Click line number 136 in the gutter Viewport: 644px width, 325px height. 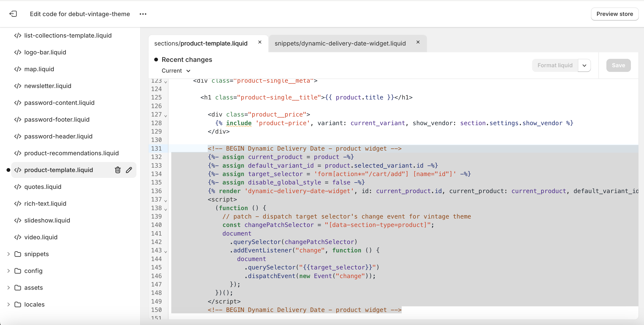click(x=157, y=191)
